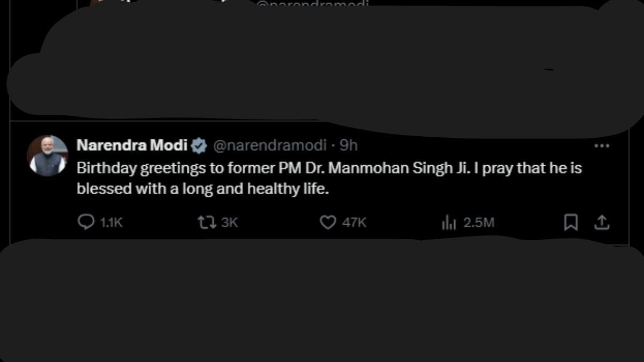Image resolution: width=644 pixels, height=362 pixels.
Task: Click the reply speech bubble icon
Action: coord(86,222)
